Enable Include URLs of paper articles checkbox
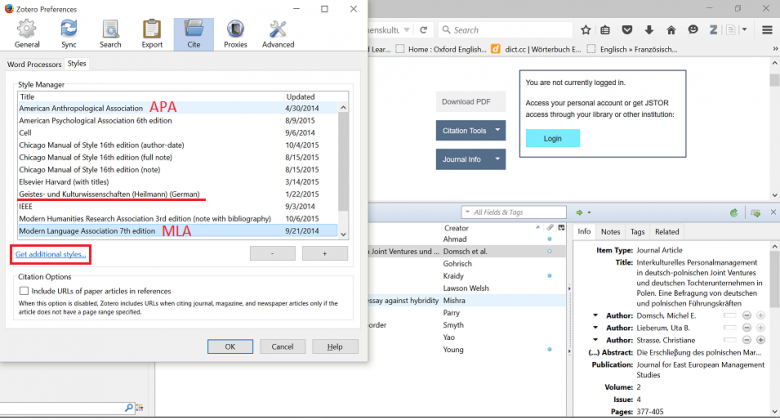The height and width of the screenshot is (420, 780). coord(24,291)
